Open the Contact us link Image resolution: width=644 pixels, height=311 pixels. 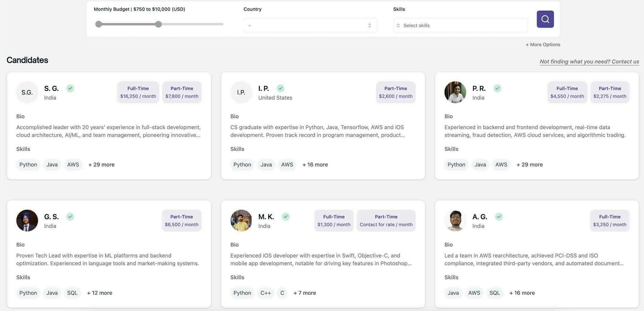(x=625, y=61)
